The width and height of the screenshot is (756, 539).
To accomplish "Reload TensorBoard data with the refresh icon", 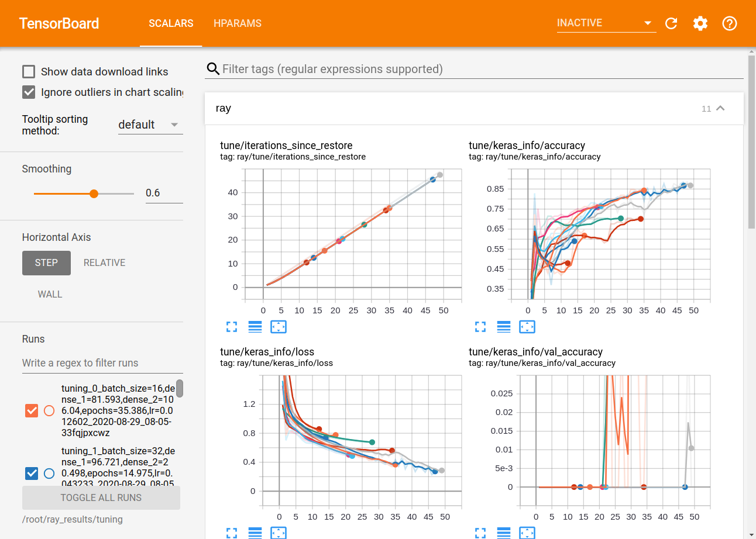I will [671, 23].
